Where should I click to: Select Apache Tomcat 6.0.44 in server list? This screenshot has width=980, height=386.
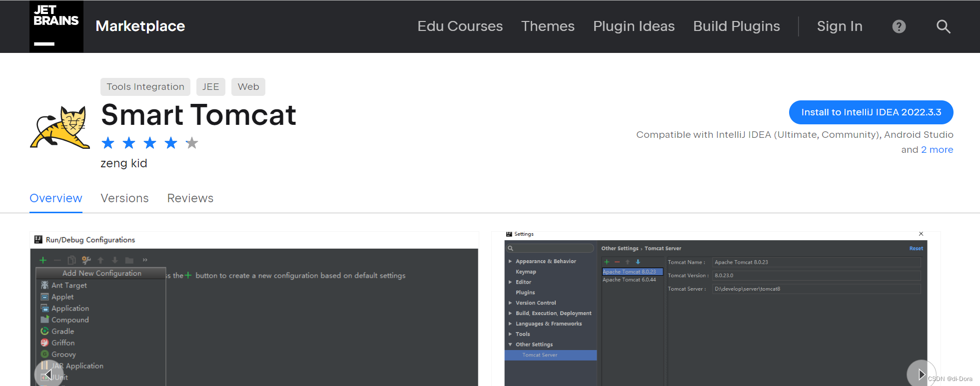[629, 280]
